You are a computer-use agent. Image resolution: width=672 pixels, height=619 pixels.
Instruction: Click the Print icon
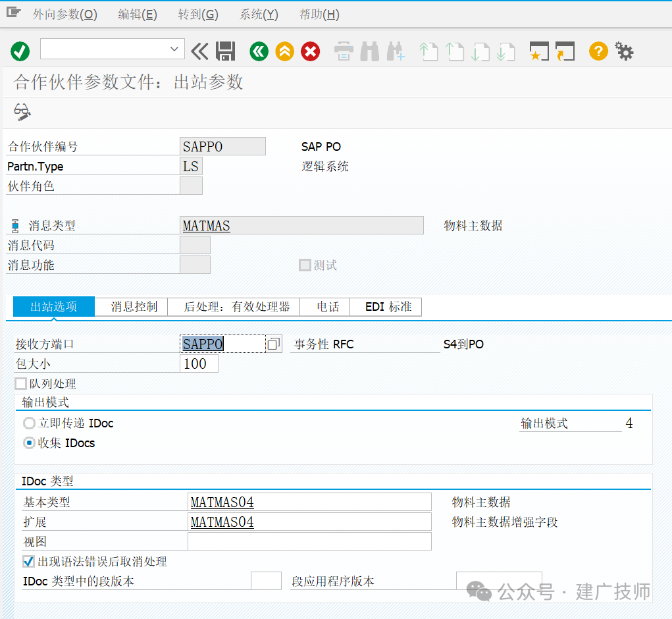pyautogui.click(x=344, y=51)
